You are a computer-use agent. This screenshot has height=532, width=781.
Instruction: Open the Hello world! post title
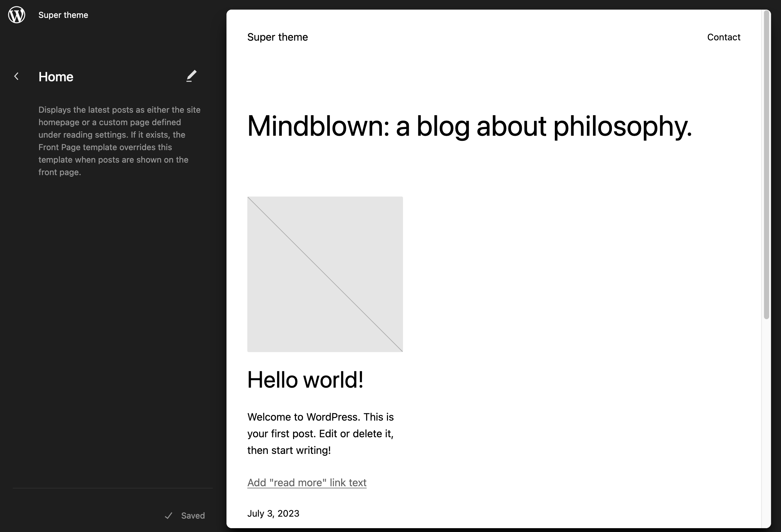(x=305, y=380)
